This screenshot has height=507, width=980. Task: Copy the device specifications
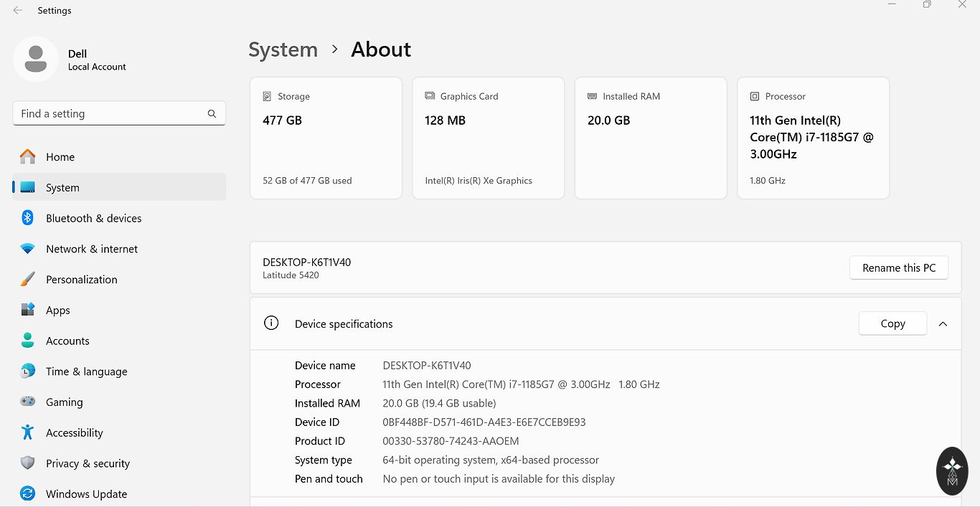[892, 324]
